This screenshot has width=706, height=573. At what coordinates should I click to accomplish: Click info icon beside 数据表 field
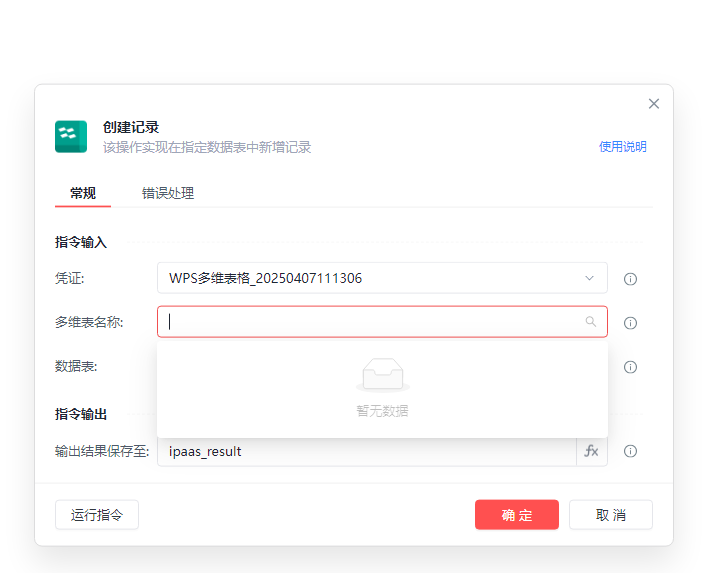(630, 367)
